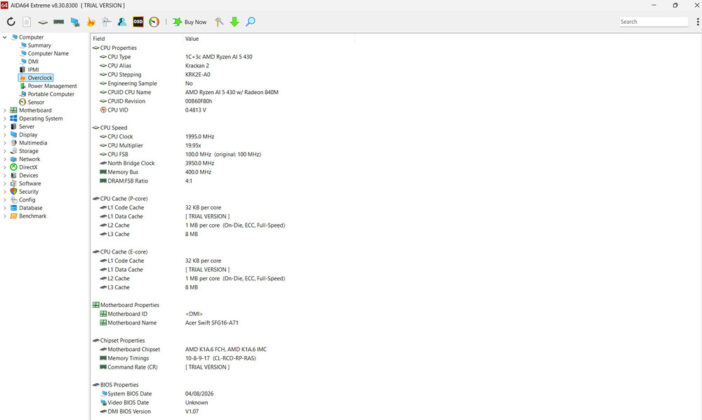
Task: Open the Sensor page
Action: pyautogui.click(x=31, y=102)
